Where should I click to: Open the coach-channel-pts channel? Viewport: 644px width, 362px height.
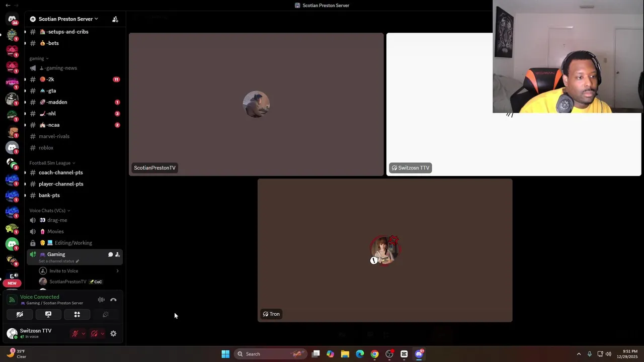pyautogui.click(x=74, y=172)
